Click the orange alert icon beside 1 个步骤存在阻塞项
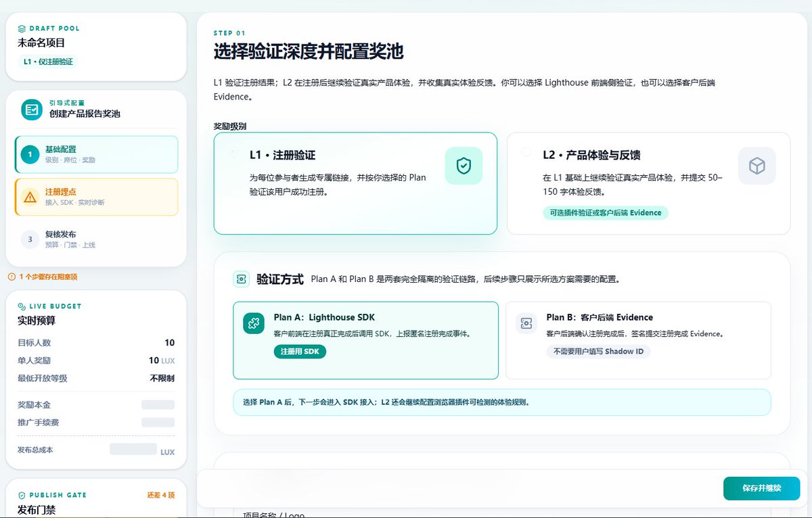Image resolution: width=812 pixels, height=518 pixels. (x=12, y=277)
